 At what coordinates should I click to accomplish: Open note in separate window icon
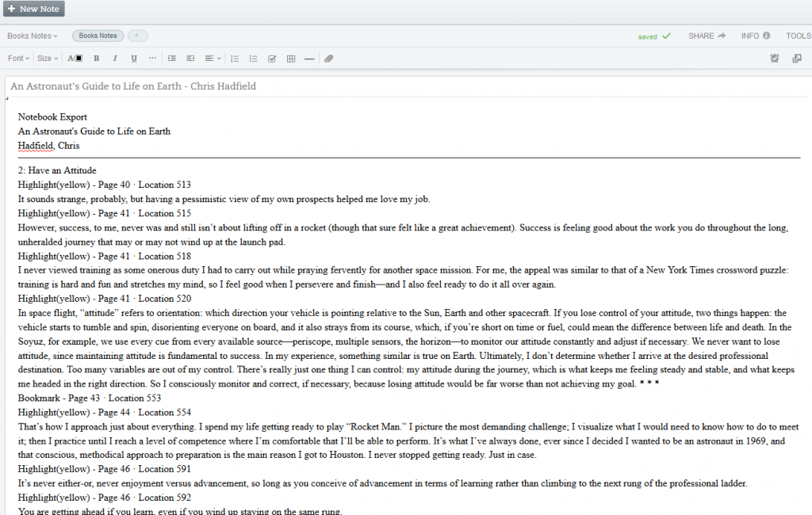pyautogui.click(x=797, y=59)
